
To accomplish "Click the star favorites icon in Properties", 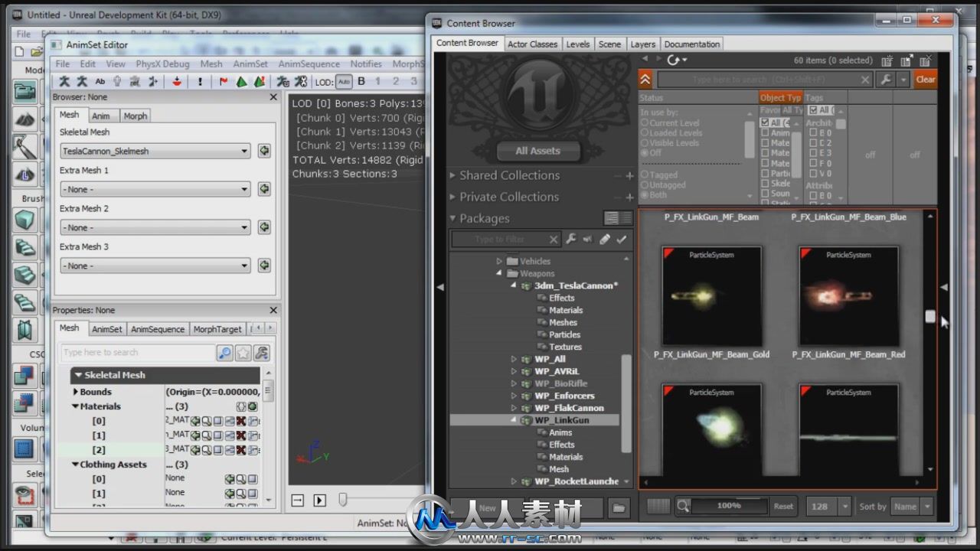I will [243, 353].
